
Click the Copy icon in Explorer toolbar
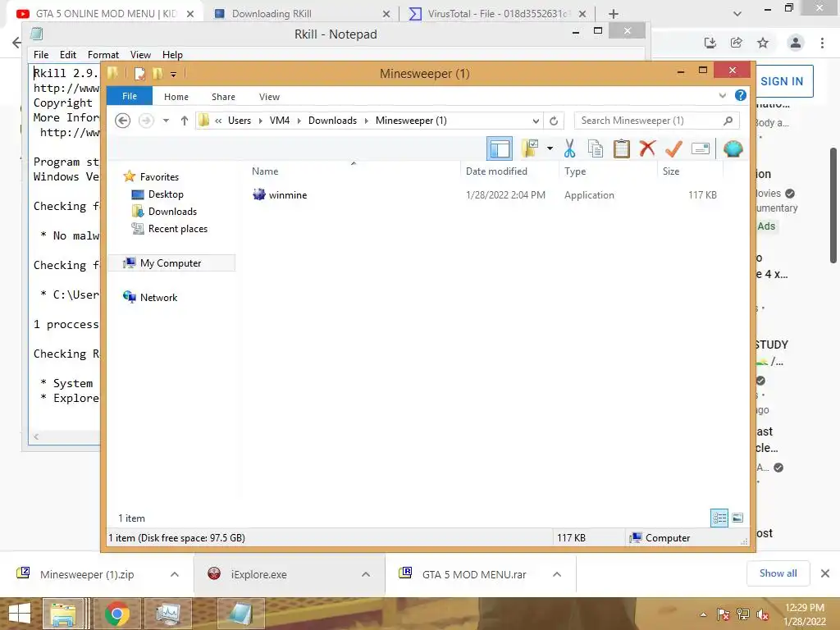coord(596,148)
